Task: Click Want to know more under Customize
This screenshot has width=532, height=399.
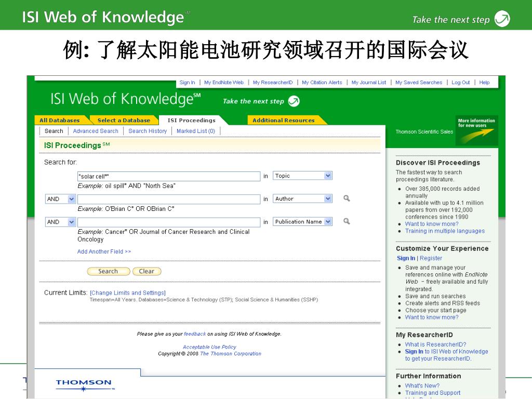Action: coord(432,317)
